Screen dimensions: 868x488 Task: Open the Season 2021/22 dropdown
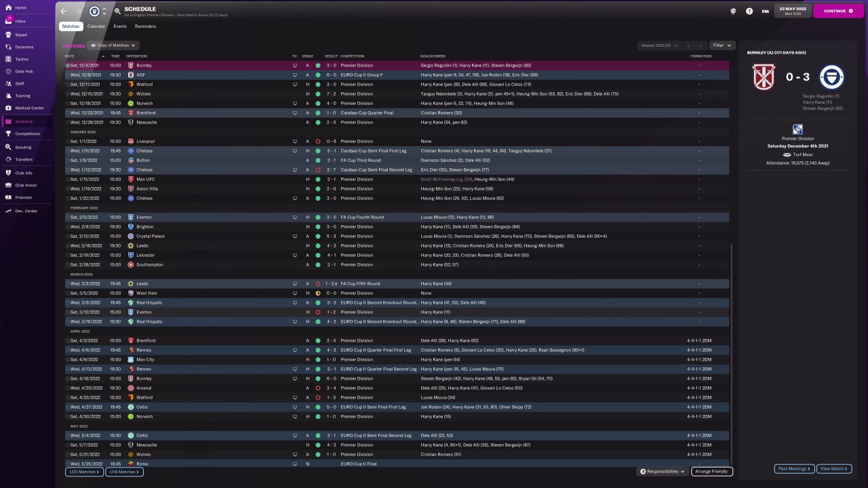pyautogui.click(x=658, y=45)
